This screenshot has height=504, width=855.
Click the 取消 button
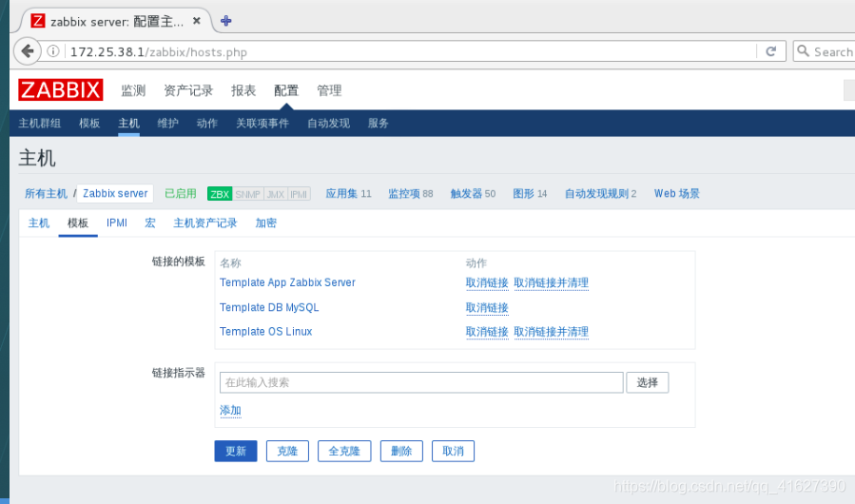tap(453, 451)
